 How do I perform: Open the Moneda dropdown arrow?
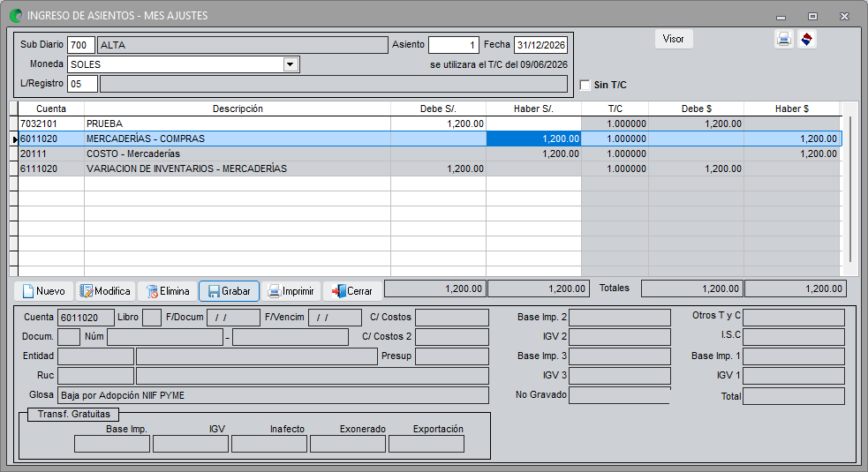pyautogui.click(x=291, y=64)
